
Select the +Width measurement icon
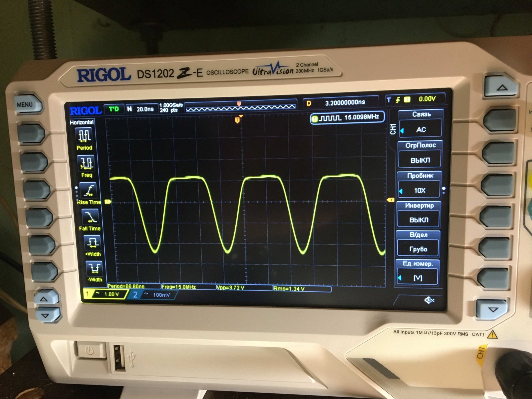pyautogui.click(x=92, y=243)
